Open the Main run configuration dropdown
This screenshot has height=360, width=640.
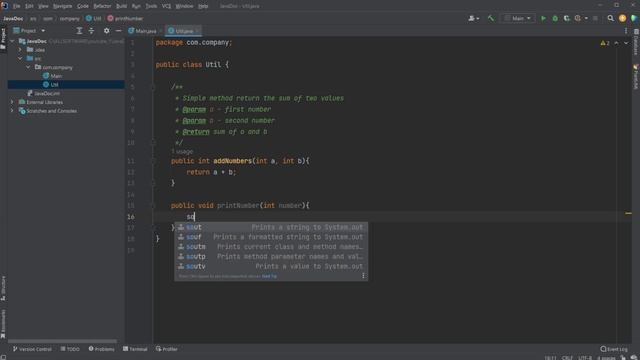(517, 18)
